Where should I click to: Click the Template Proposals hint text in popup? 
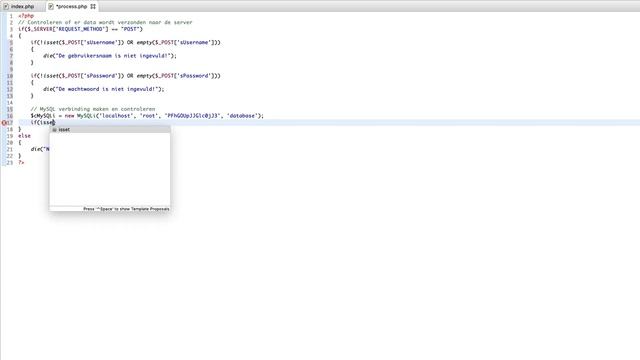tap(126, 209)
